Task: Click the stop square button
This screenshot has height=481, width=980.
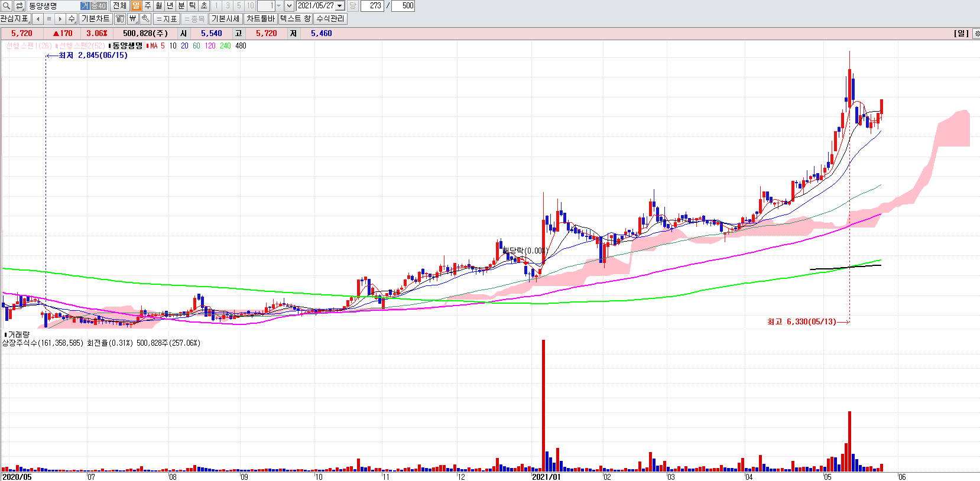Action: click(x=49, y=19)
